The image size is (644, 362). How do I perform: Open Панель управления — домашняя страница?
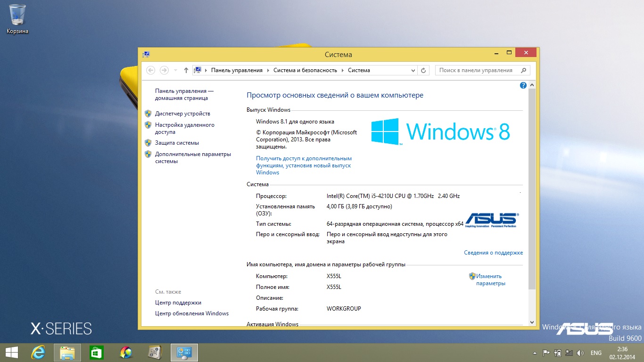pos(184,94)
